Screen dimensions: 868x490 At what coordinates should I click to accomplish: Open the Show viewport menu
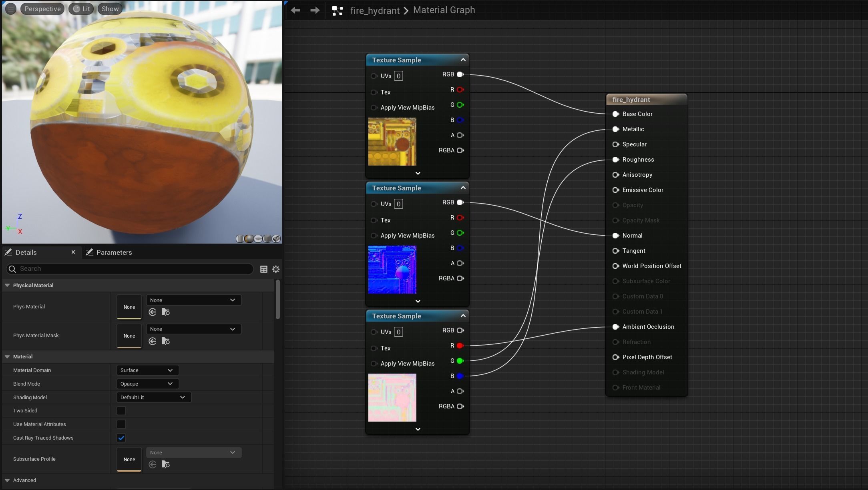point(110,9)
